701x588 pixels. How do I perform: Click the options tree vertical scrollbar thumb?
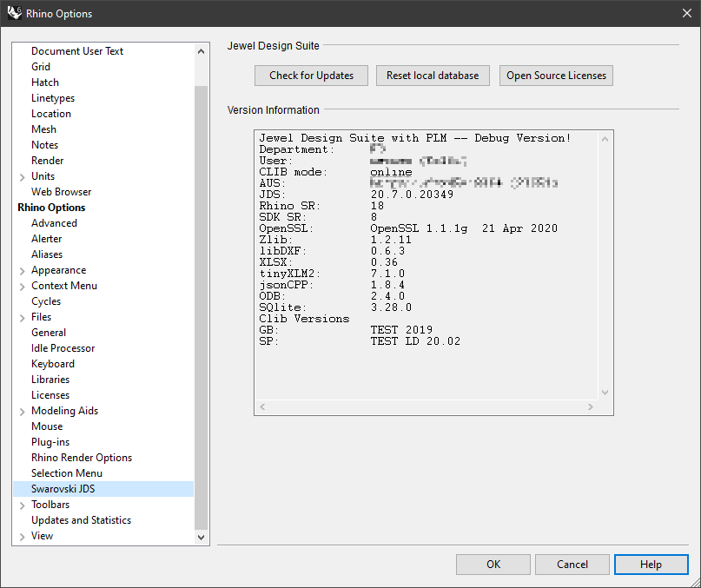[x=202, y=307]
